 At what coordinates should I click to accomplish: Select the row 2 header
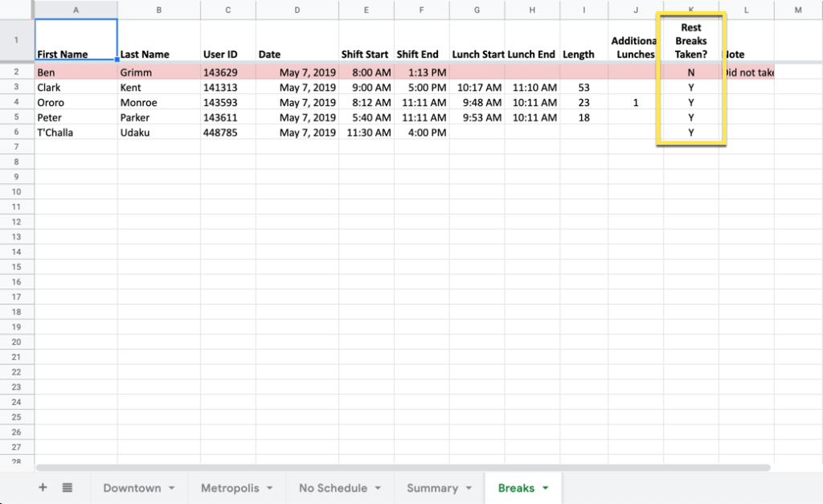[x=16, y=72]
